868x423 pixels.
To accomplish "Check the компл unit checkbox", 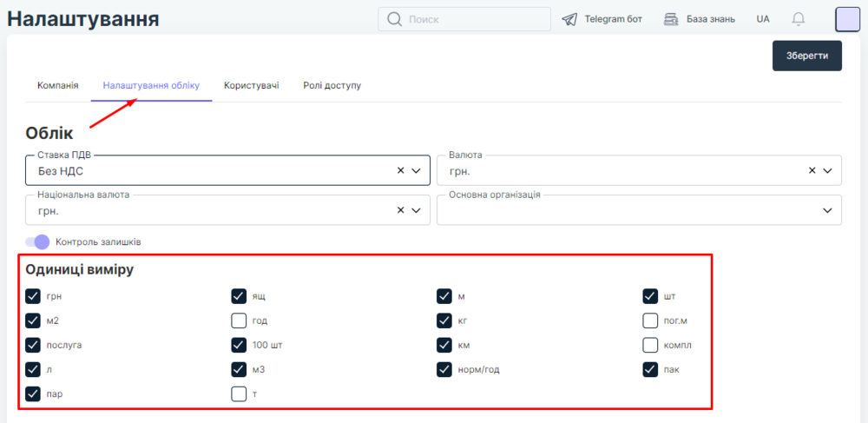I will point(651,345).
